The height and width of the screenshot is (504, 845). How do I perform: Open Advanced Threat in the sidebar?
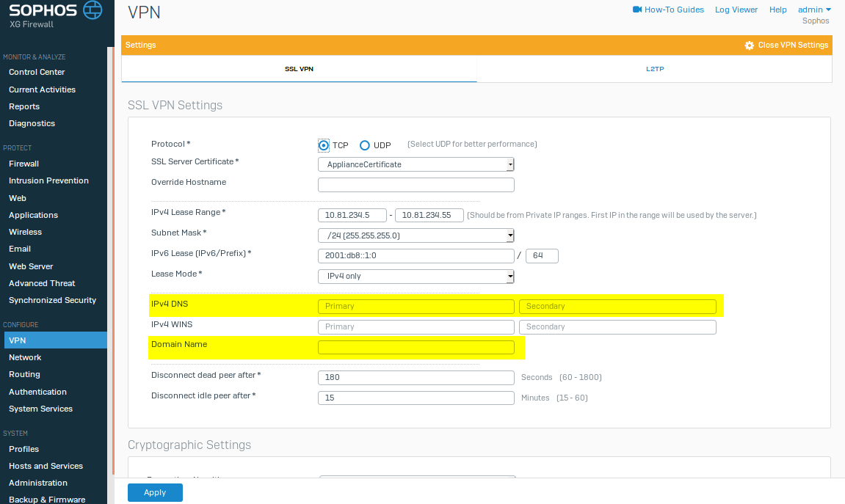point(42,283)
